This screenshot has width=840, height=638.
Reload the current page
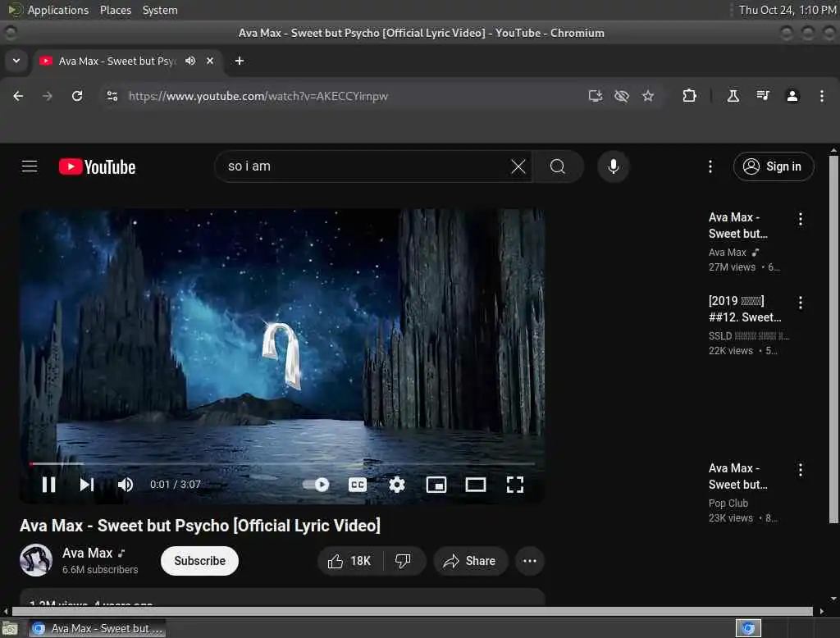[x=77, y=96]
